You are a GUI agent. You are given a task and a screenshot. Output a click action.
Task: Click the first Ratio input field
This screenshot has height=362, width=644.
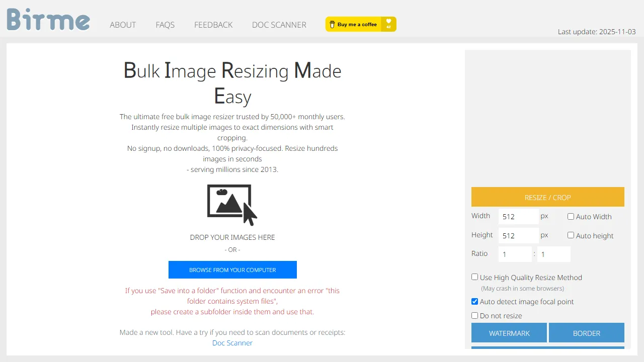(515, 254)
